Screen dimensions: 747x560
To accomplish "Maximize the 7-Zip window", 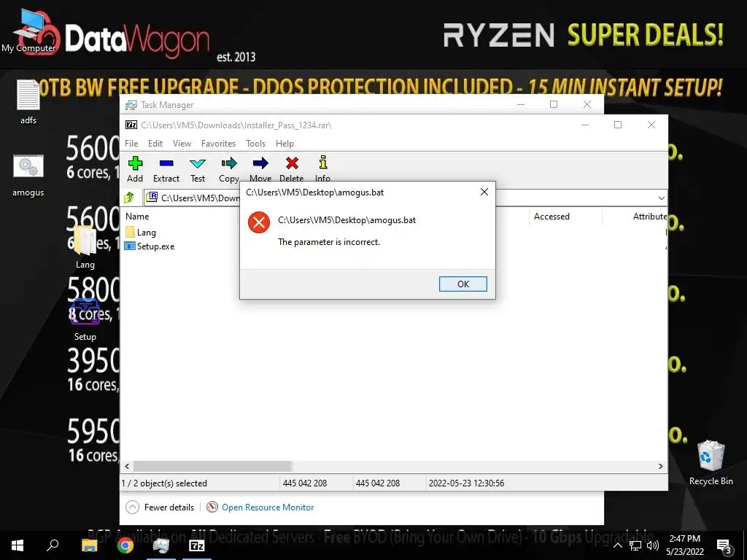I will coord(618,125).
